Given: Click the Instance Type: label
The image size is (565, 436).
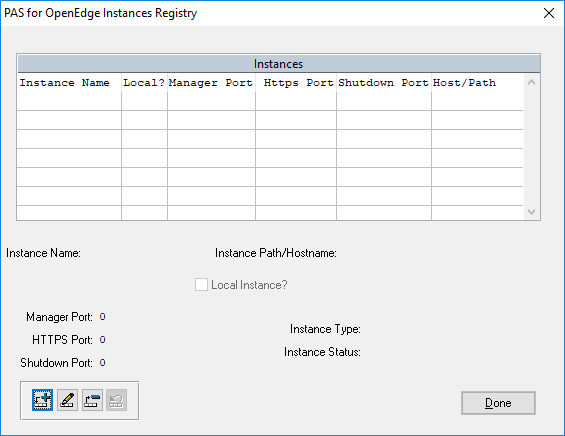Looking at the screenshot, I should pyautogui.click(x=325, y=329).
